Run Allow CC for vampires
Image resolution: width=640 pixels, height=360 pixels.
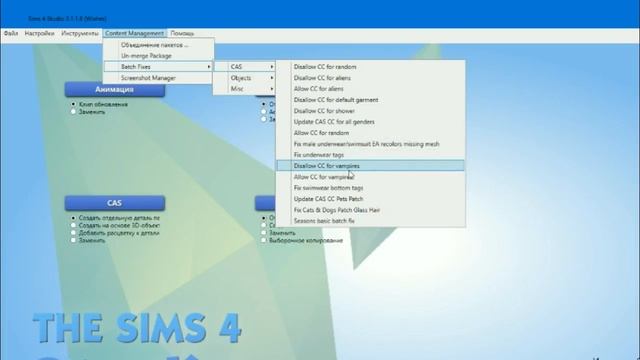point(371,177)
